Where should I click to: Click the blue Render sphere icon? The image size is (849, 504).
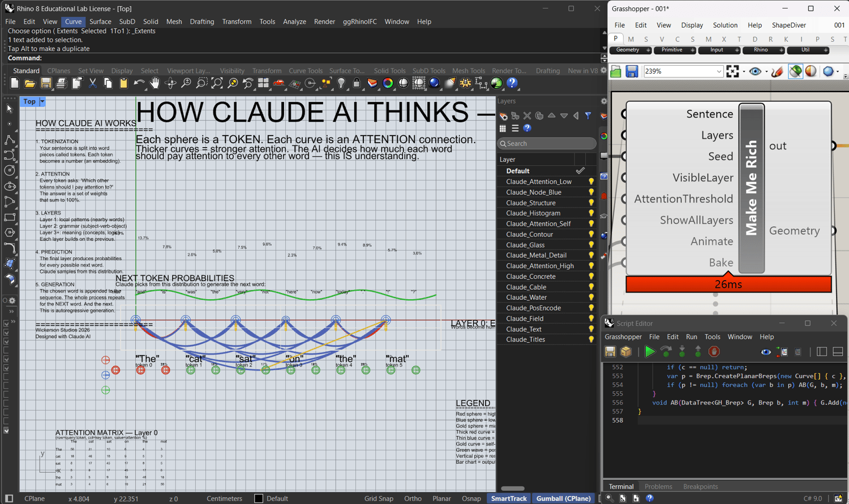[434, 84]
